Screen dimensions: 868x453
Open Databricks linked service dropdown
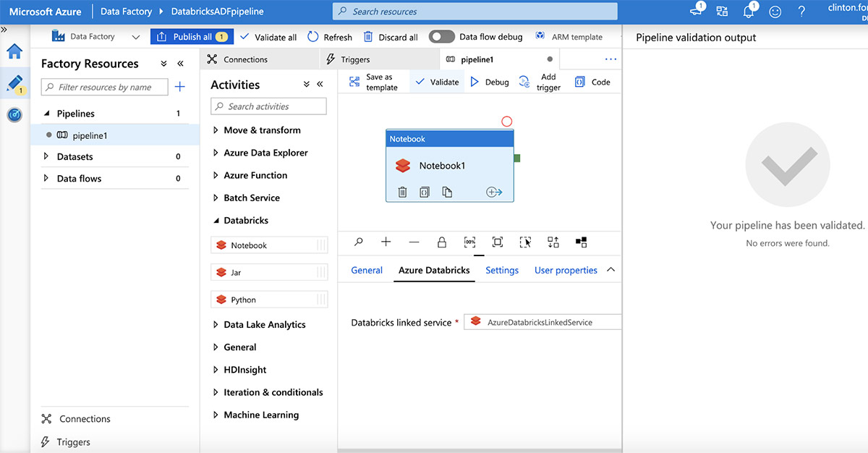pyautogui.click(x=542, y=322)
